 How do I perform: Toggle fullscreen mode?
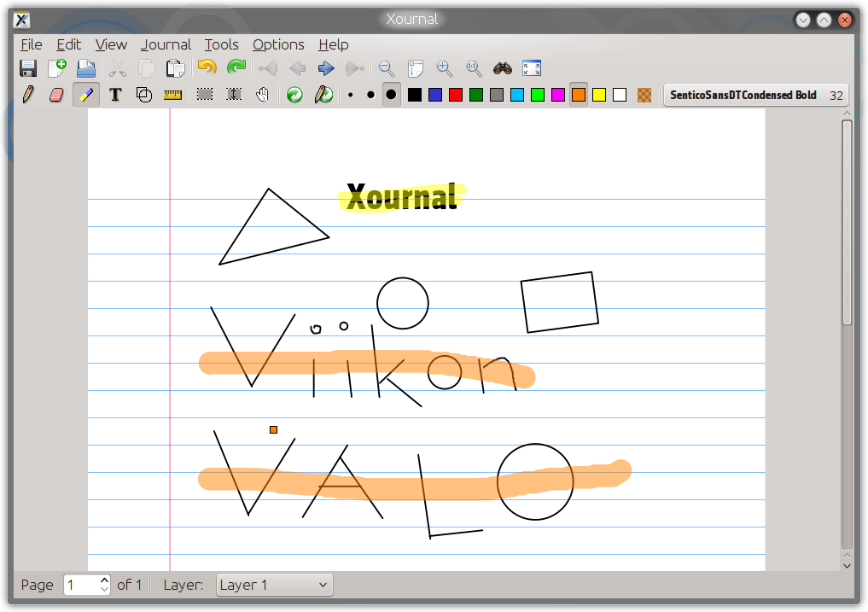pos(532,68)
